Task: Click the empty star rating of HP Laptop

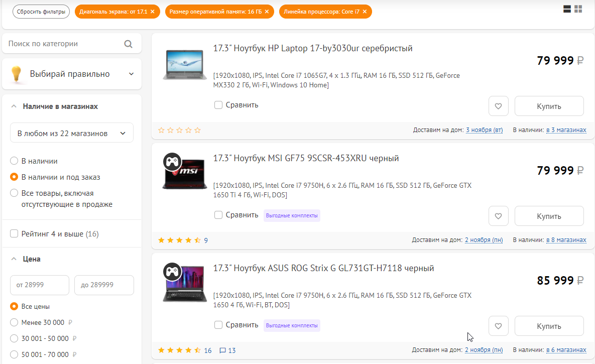Action: [179, 130]
